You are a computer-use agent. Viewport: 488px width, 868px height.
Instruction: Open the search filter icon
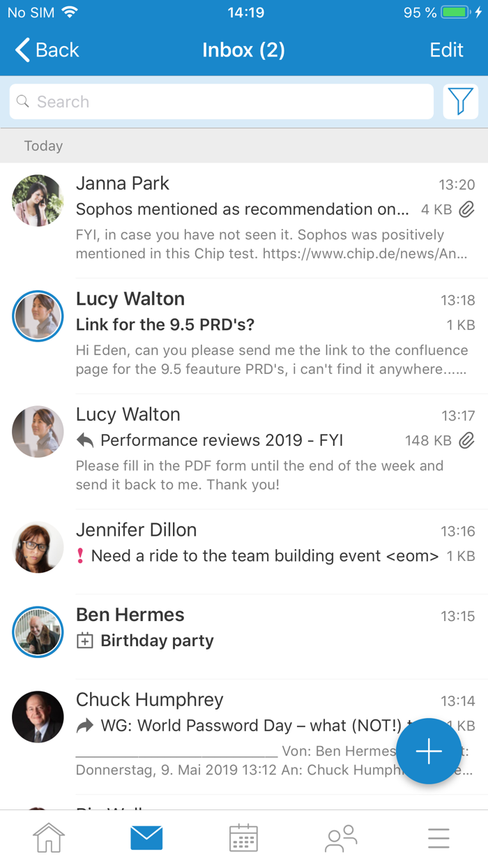click(x=461, y=101)
